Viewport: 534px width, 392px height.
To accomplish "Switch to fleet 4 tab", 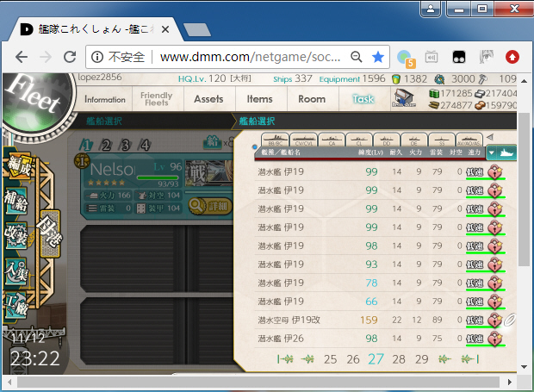I will click(145, 146).
